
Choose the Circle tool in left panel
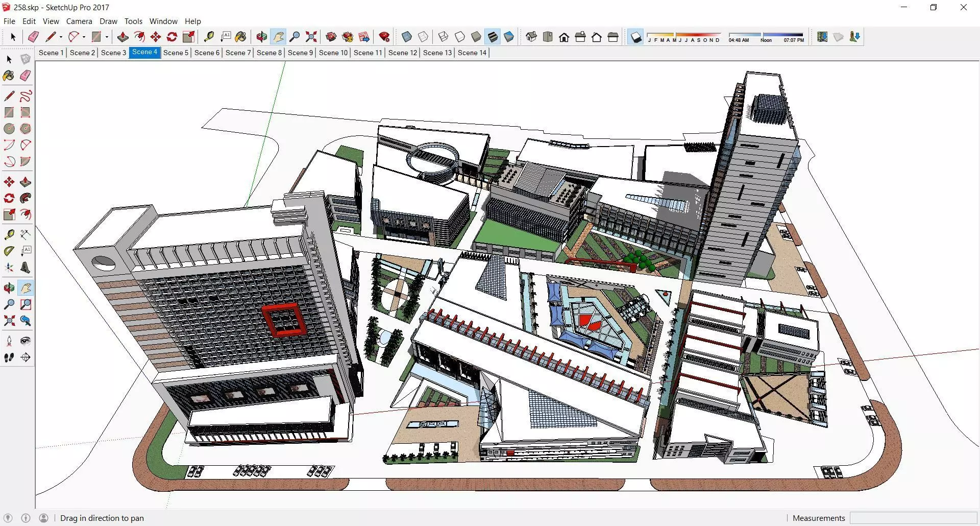9,129
